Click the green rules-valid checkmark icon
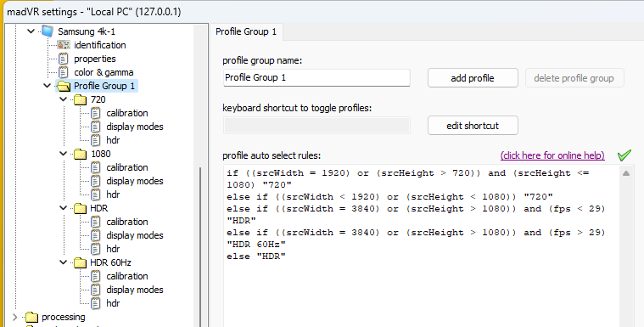The width and height of the screenshot is (644, 327). [624, 155]
